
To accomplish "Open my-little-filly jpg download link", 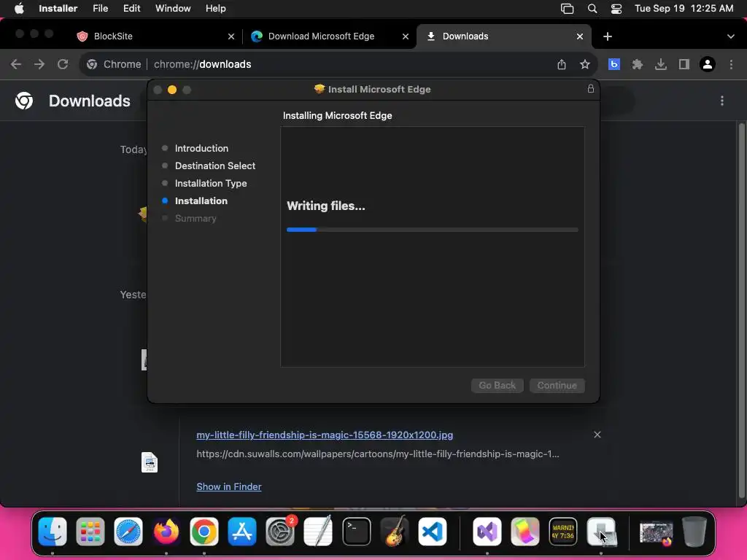I will tap(325, 435).
